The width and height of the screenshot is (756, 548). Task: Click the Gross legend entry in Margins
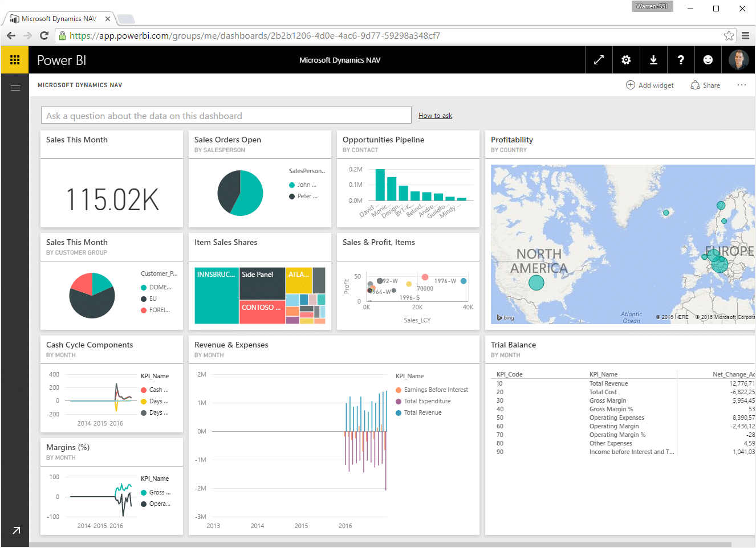pos(156,492)
